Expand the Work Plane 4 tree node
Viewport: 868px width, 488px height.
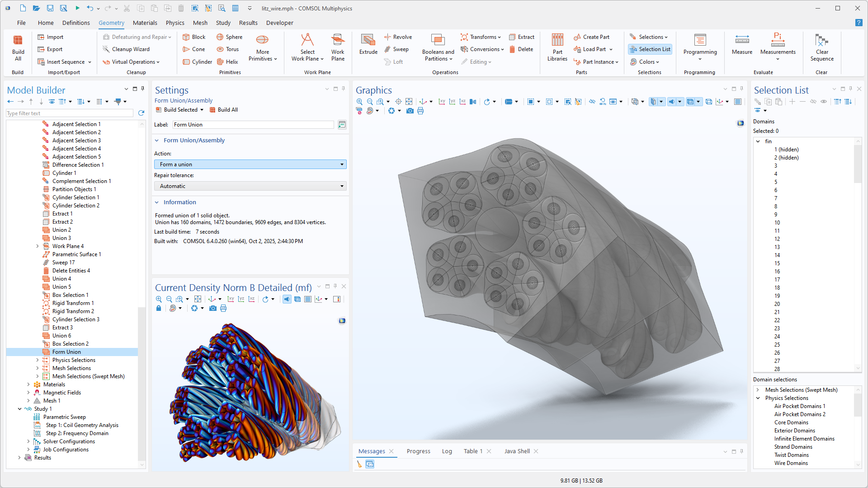(38, 246)
